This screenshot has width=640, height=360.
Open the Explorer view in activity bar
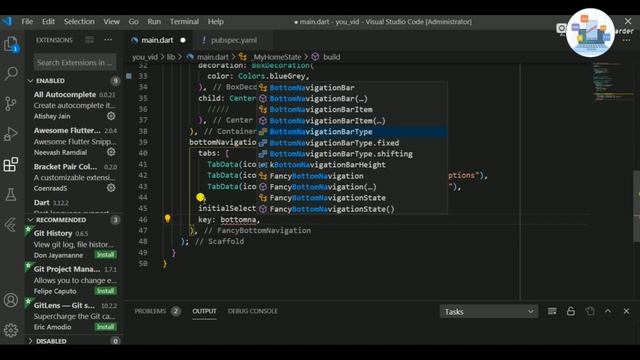click(x=11, y=44)
